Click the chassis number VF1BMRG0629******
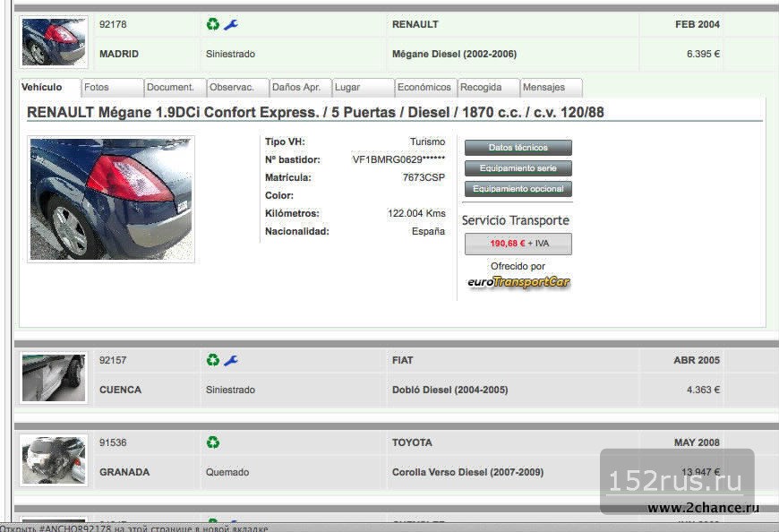The height and width of the screenshot is (532, 779). click(x=398, y=159)
